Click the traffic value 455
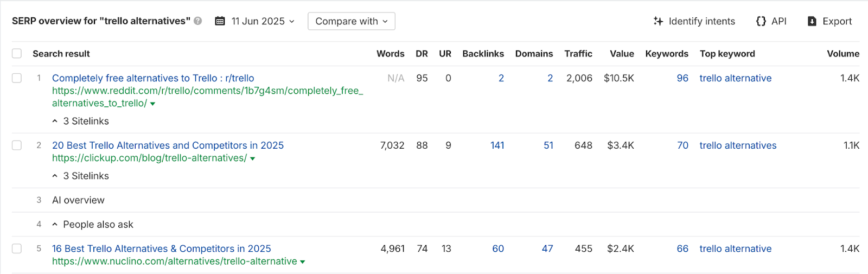 pyautogui.click(x=584, y=248)
